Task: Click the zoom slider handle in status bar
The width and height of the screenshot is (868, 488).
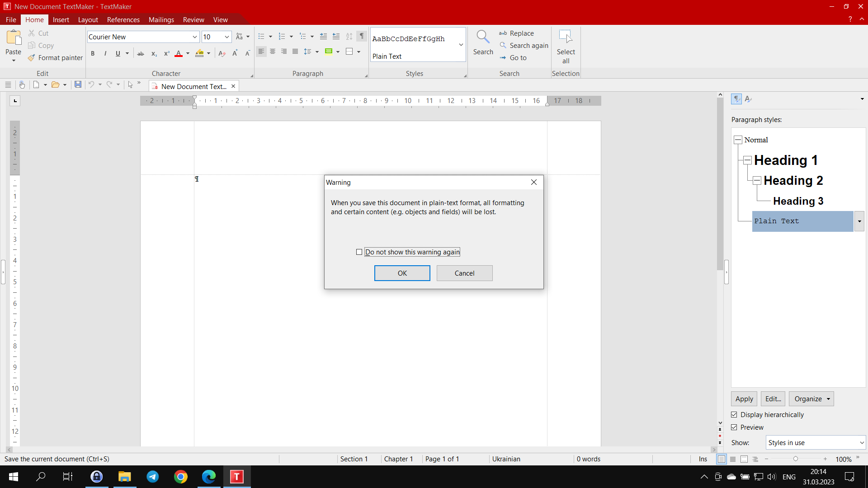Action: pyautogui.click(x=796, y=459)
